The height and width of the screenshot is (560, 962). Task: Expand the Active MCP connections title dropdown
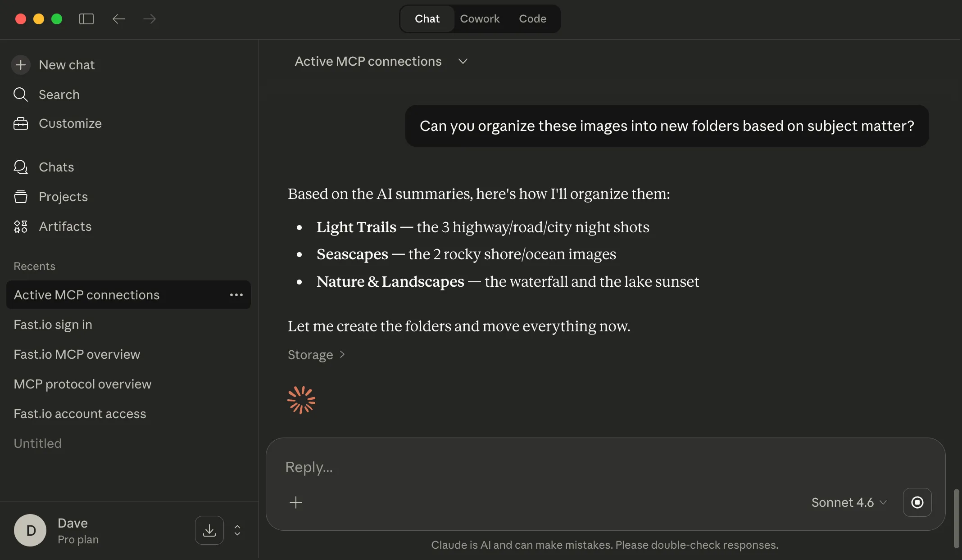point(463,61)
